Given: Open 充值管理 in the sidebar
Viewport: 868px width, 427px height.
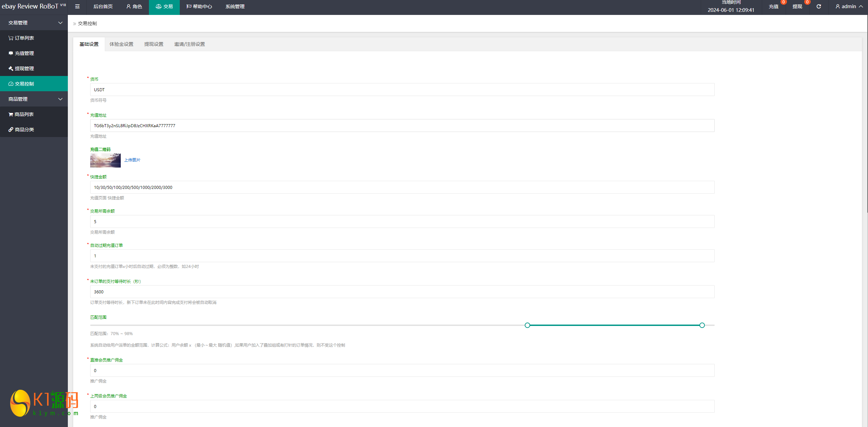Looking at the screenshot, I should coord(24,53).
